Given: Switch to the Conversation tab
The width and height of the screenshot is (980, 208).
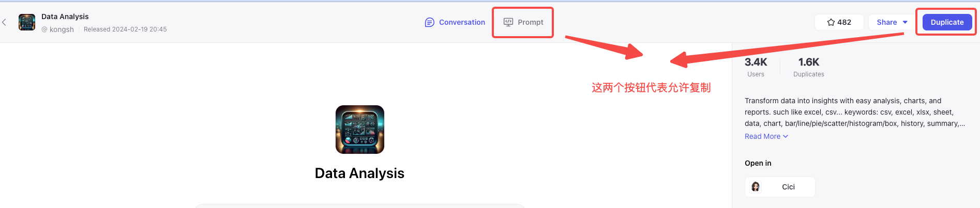Looking at the screenshot, I should click(x=455, y=22).
